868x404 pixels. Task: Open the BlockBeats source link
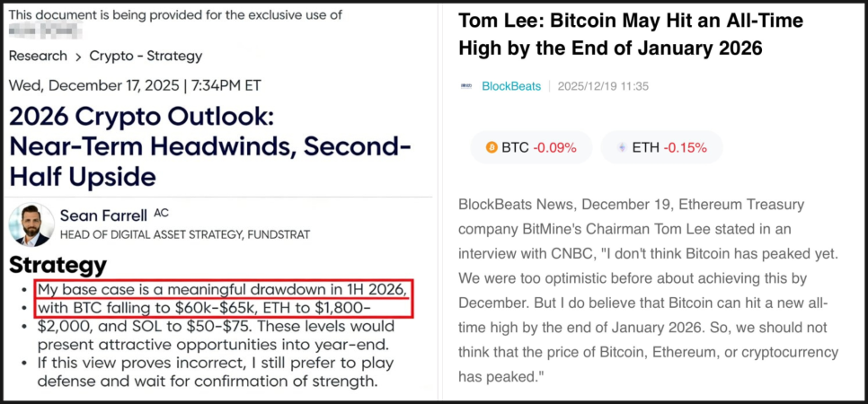pyautogui.click(x=511, y=86)
